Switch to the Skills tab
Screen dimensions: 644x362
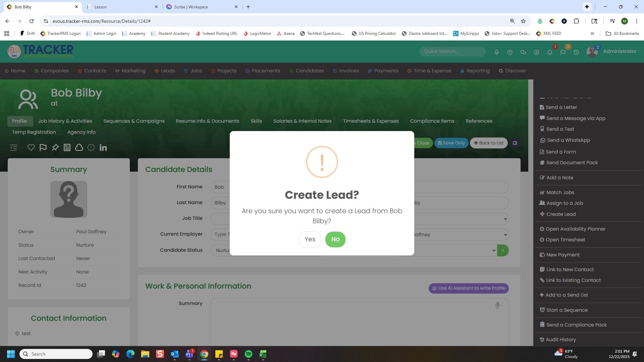point(256,121)
